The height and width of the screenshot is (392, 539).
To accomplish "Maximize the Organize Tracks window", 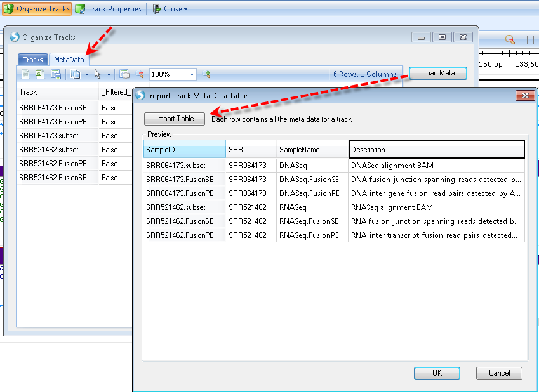I will point(442,37).
